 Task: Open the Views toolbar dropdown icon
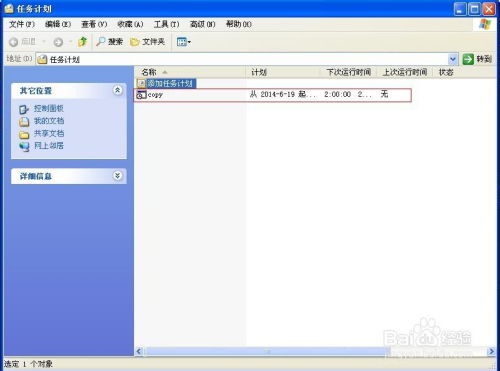coord(183,42)
